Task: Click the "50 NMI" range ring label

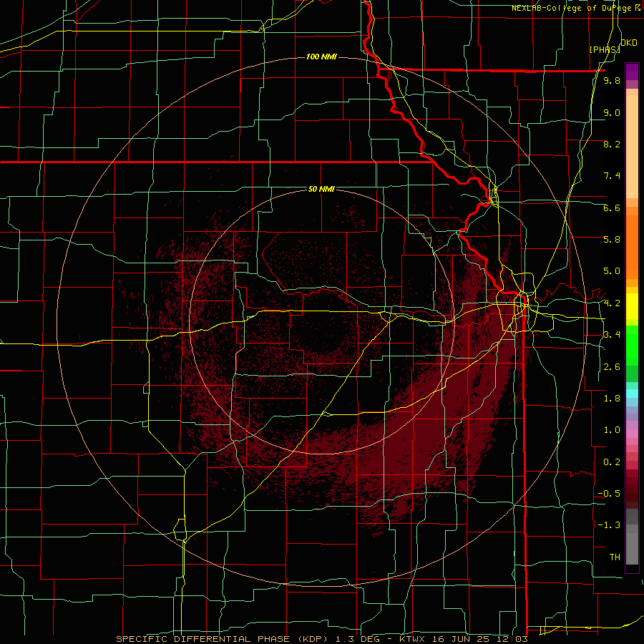Action: coord(321,189)
